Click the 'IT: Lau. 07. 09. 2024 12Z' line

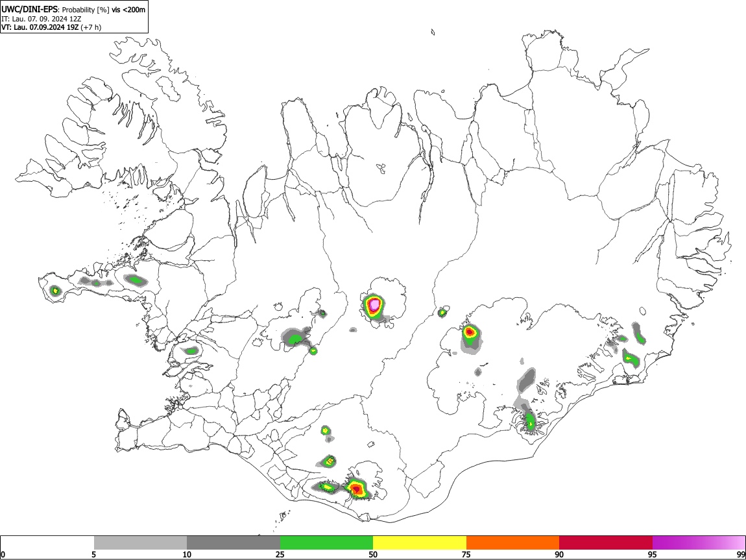(x=42, y=19)
